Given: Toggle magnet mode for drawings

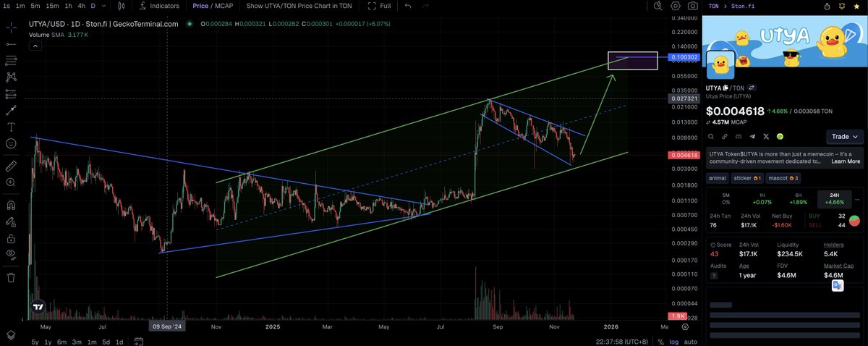Looking at the screenshot, I should (11, 204).
